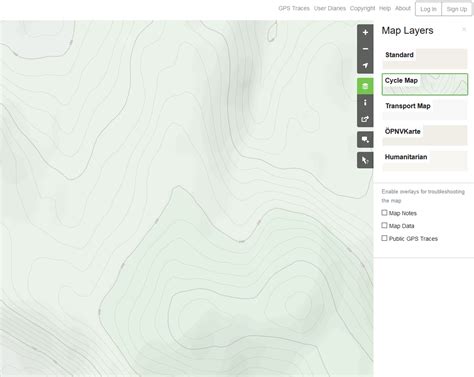Activate the Query features cursor icon
Image resolution: width=474 pixels, height=377 pixels.
[x=365, y=160]
